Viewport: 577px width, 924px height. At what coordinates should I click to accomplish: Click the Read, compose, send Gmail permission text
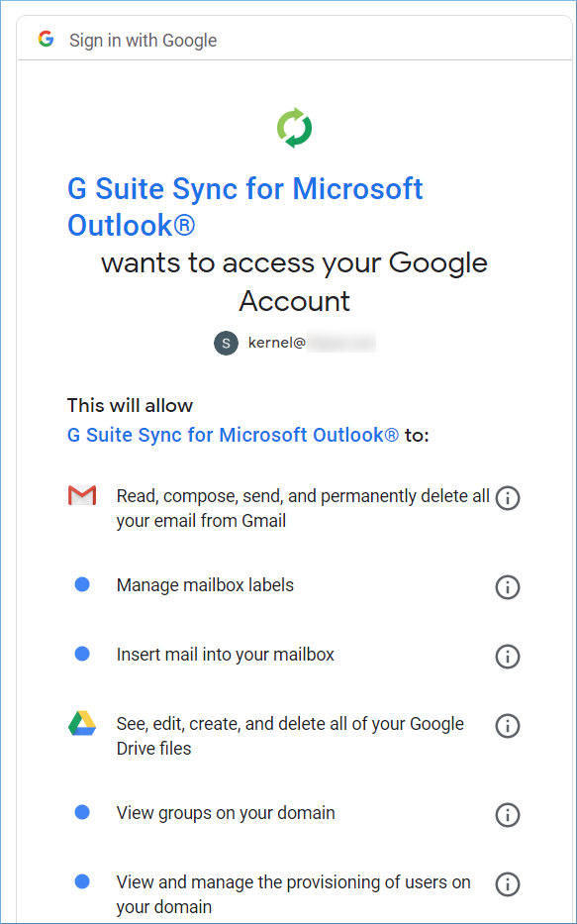pyautogui.click(x=303, y=509)
